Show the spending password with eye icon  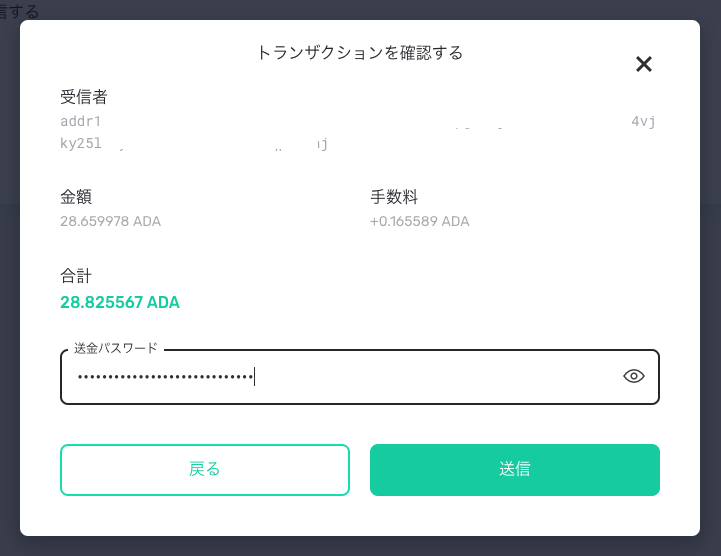(634, 377)
